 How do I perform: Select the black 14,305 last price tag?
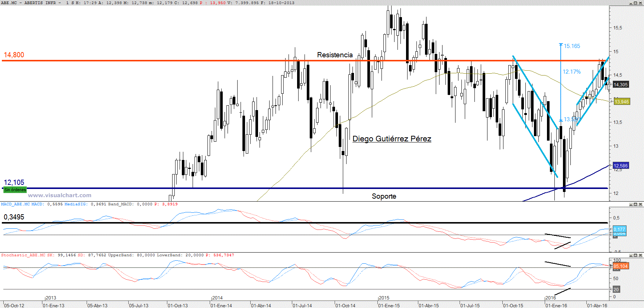pyautogui.click(x=621, y=85)
